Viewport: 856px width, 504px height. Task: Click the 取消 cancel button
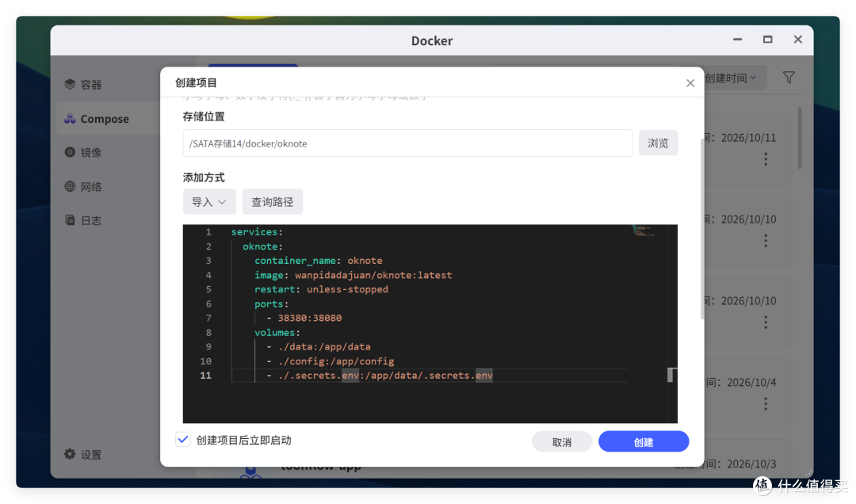tap(562, 441)
